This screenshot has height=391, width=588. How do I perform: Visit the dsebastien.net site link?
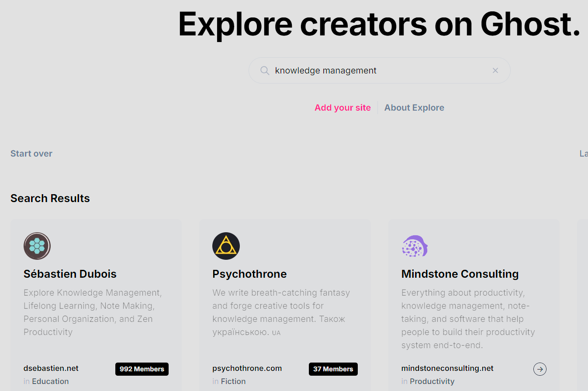tap(51, 368)
